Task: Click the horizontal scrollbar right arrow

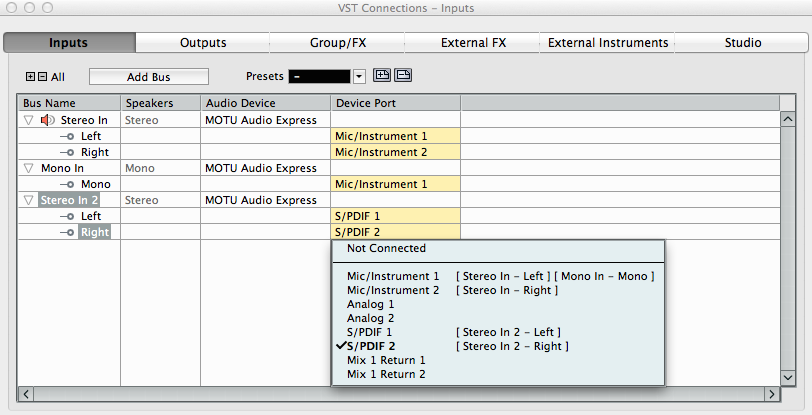Action: [x=771, y=394]
